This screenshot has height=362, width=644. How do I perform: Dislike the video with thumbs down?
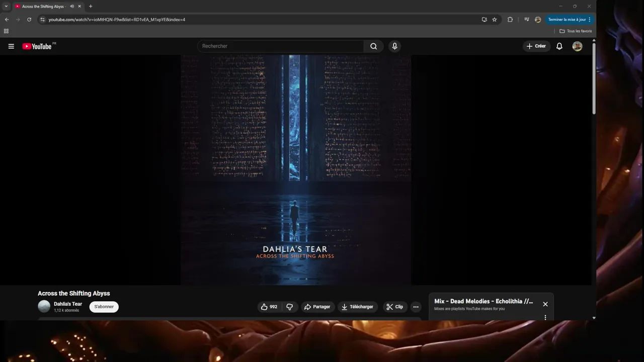click(289, 307)
